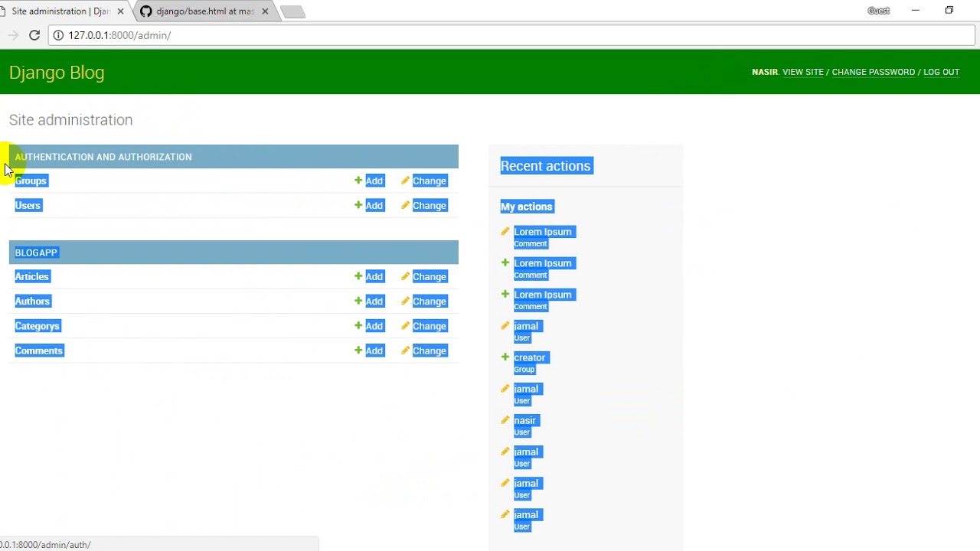Open Authentication and Authorization section

[x=103, y=157]
